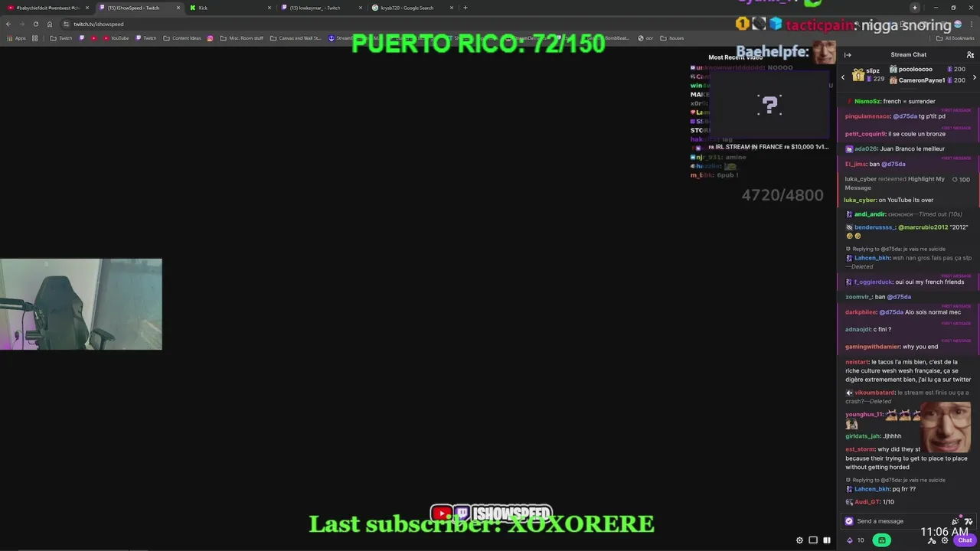Click NismoSz's username in chat

[x=867, y=101]
